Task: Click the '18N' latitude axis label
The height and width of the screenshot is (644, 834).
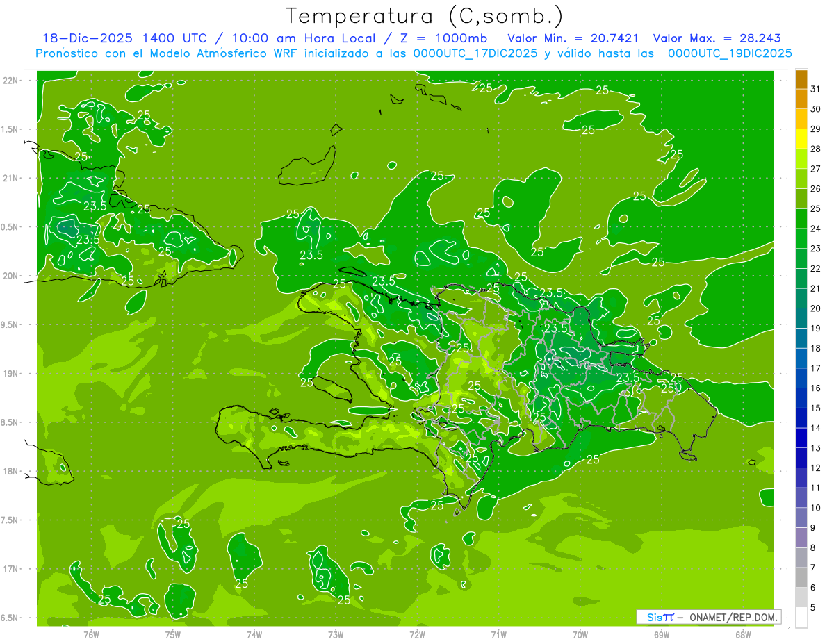Action: (10, 471)
